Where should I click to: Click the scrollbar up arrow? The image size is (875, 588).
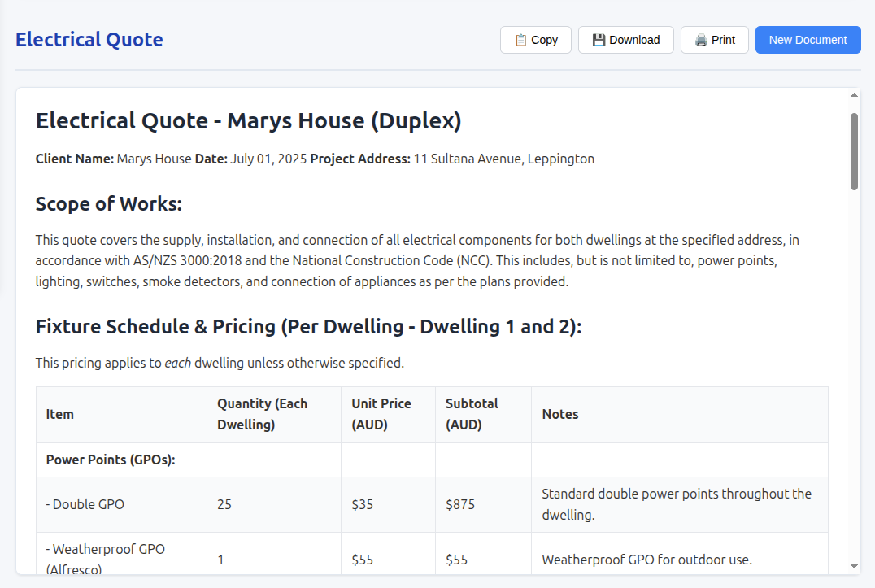click(854, 95)
